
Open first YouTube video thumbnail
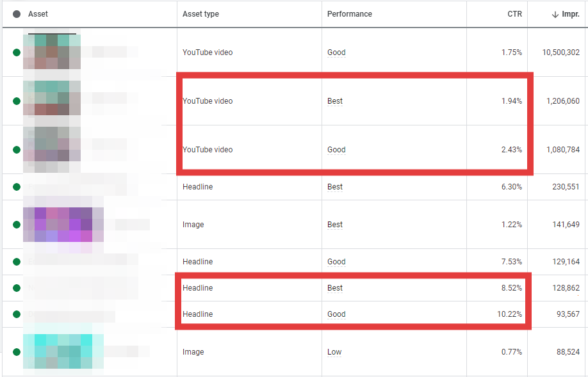pyautogui.click(x=52, y=52)
